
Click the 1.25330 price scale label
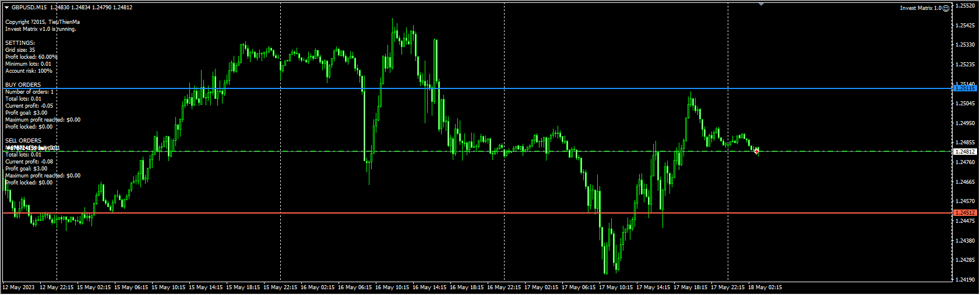tap(965, 45)
